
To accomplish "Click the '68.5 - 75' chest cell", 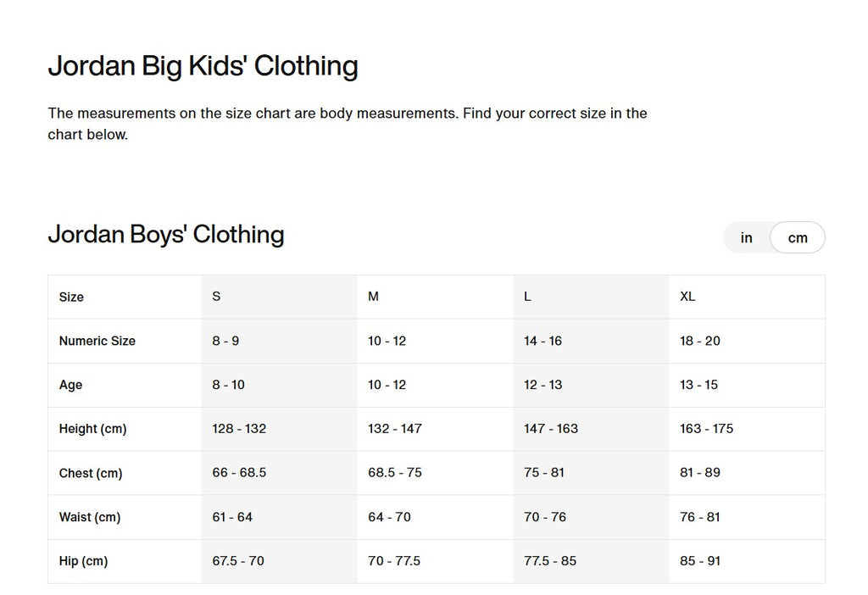I will click(x=395, y=473).
